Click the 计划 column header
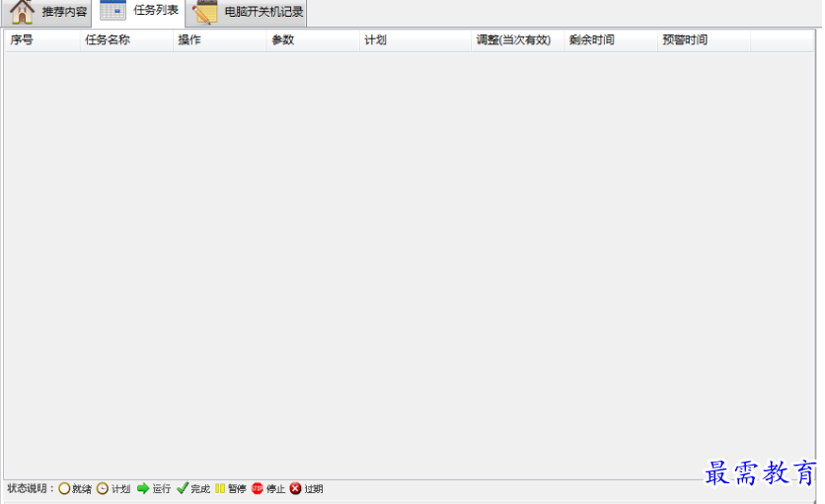 tap(415, 40)
